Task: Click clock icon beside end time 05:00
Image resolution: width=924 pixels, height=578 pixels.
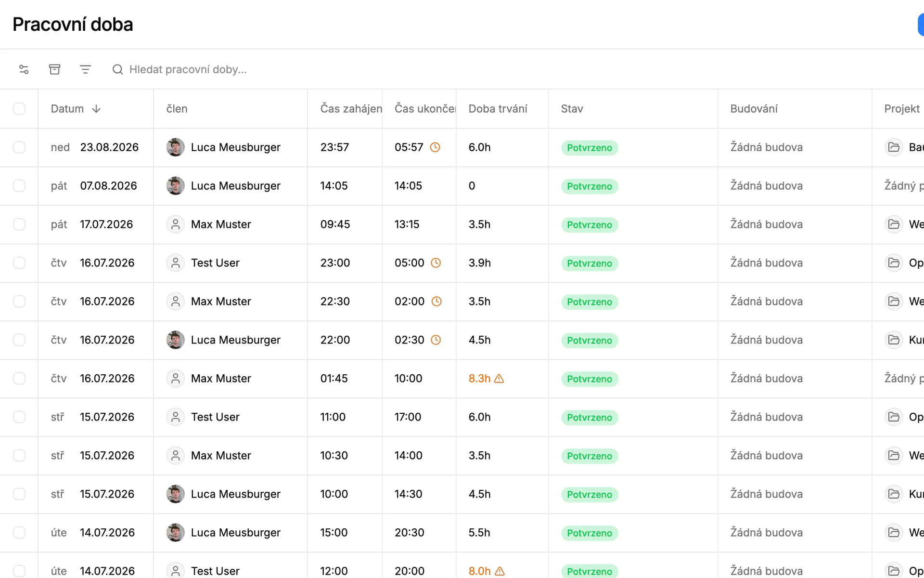Action: pyautogui.click(x=436, y=263)
